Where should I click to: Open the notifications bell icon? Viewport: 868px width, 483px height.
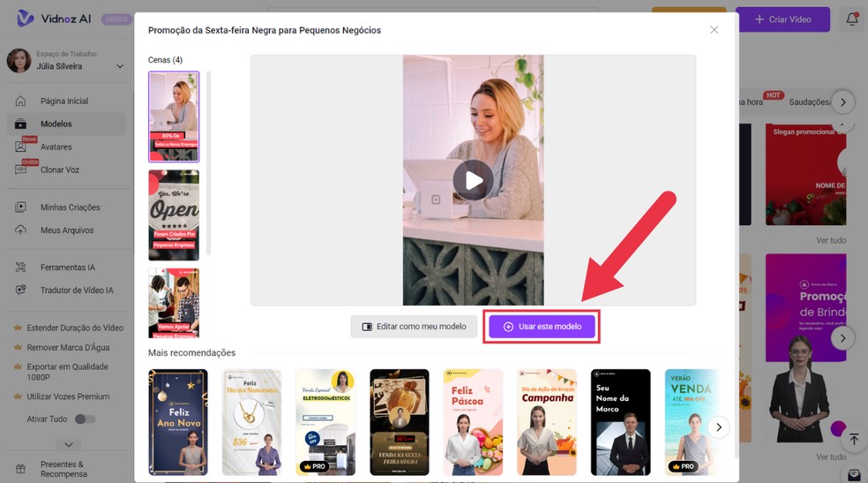(x=852, y=19)
